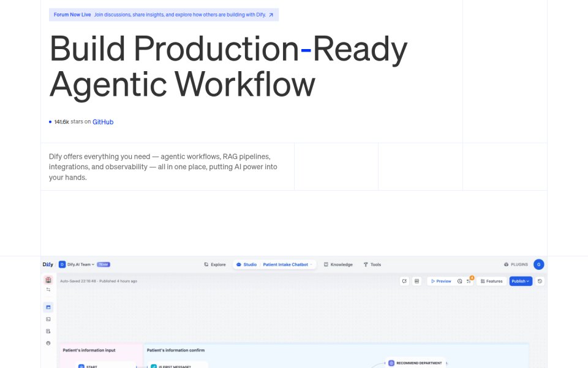Click the export note icon button in toolbar
This screenshot has width=588, height=368.
pos(404,281)
